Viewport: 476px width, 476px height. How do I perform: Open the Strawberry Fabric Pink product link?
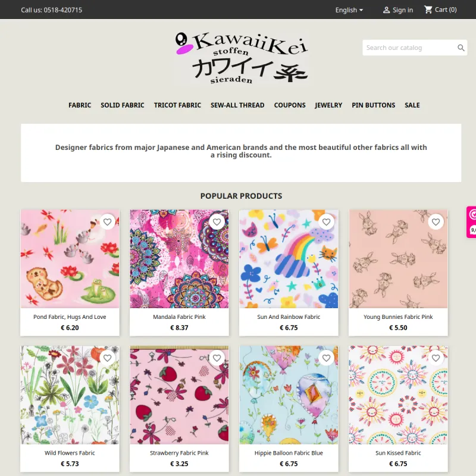(179, 453)
